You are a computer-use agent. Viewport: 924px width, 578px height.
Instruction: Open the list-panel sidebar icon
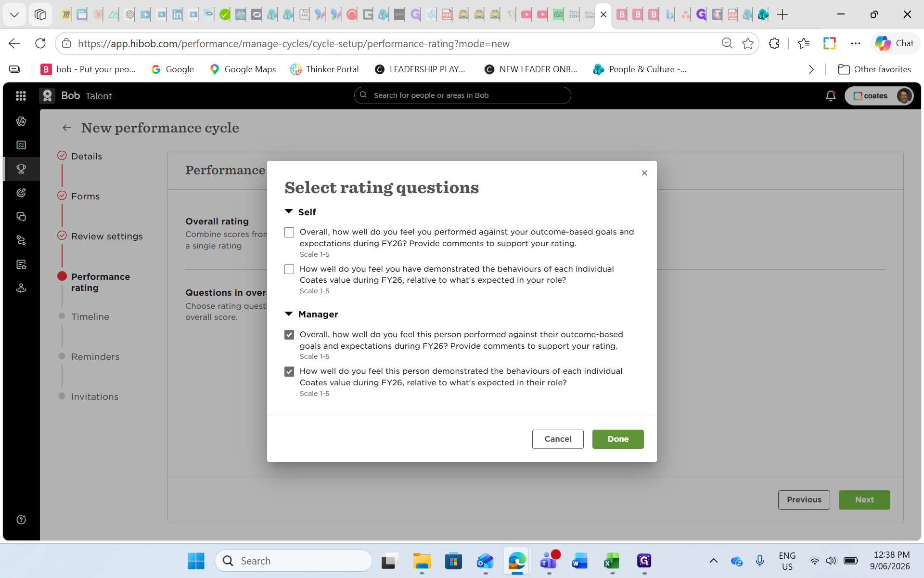[x=21, y=145]
